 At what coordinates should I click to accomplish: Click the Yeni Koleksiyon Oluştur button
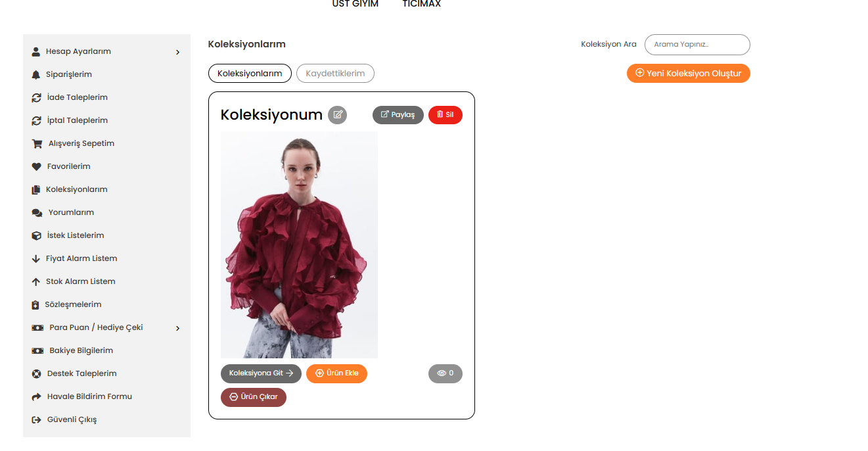coord(689,74)
